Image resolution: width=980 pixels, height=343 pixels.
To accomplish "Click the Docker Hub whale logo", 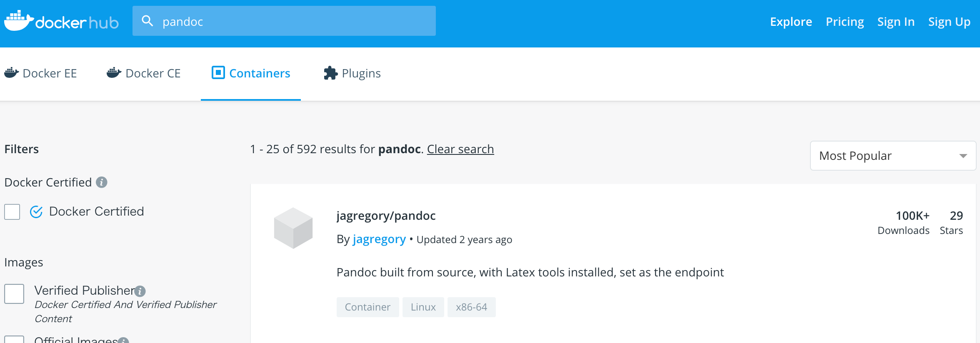I will click(x=61, y=21).
